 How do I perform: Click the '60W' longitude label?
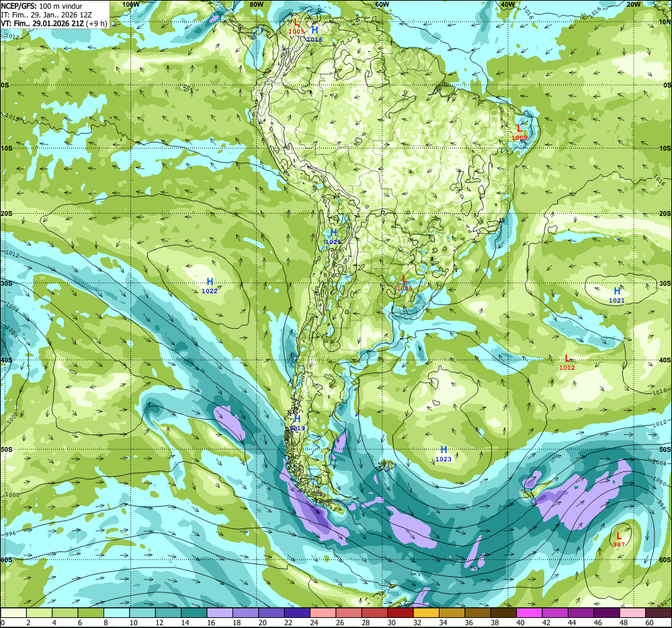point(382,4)
